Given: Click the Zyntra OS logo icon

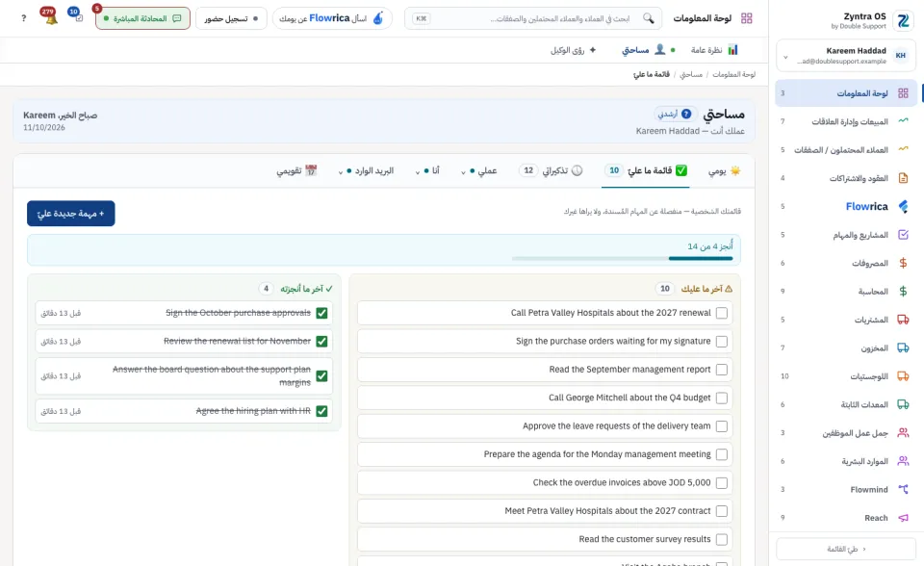Looking at the screenshot, I should (x=903, y=20).
